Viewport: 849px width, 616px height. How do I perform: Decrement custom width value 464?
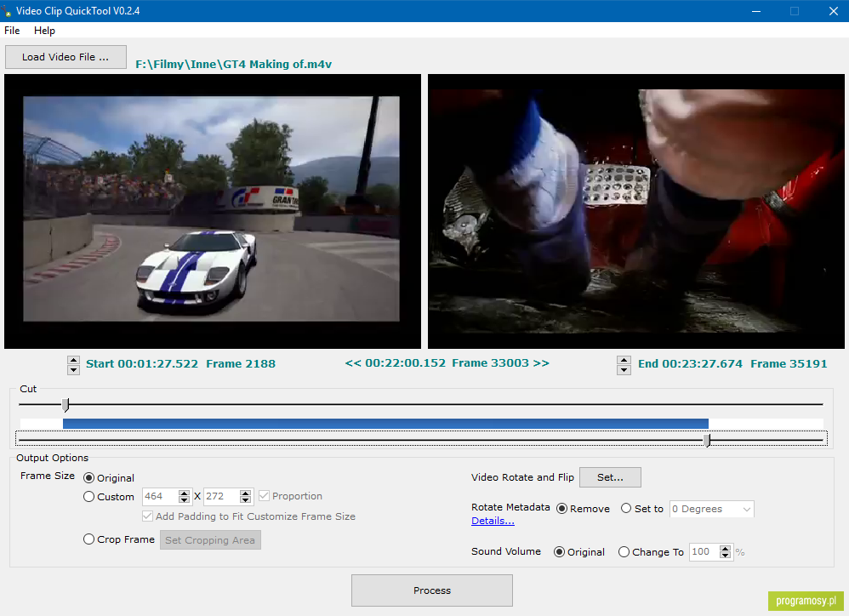(184, 500)
